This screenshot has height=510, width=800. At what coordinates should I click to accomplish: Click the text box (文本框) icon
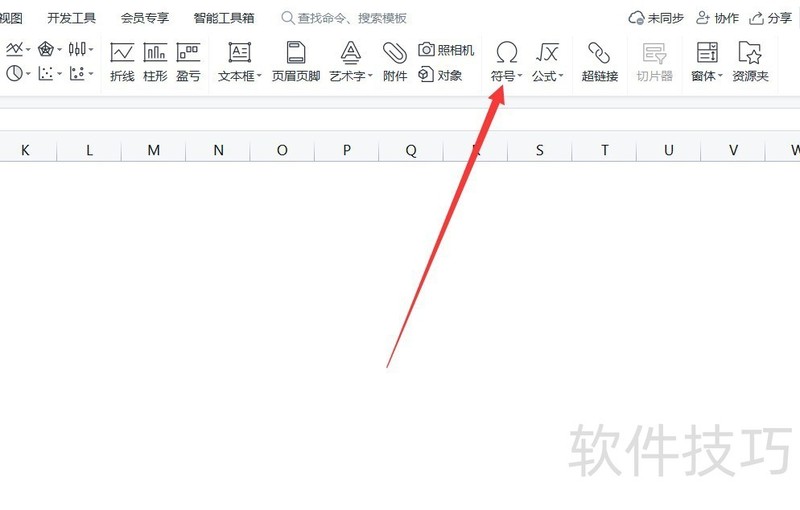[x=239, y=53]
